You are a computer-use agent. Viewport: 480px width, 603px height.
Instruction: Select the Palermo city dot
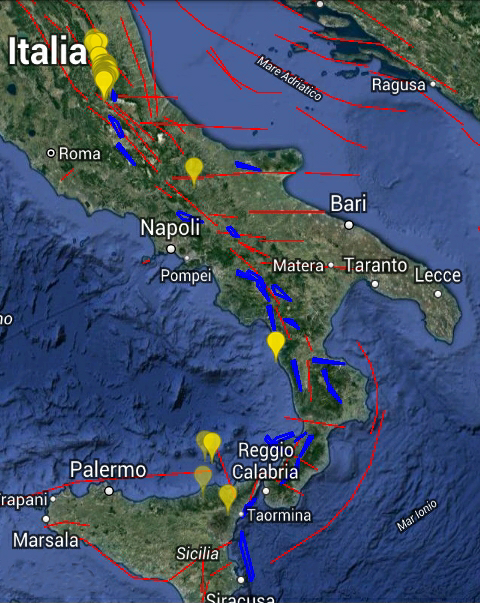(109, 491)
